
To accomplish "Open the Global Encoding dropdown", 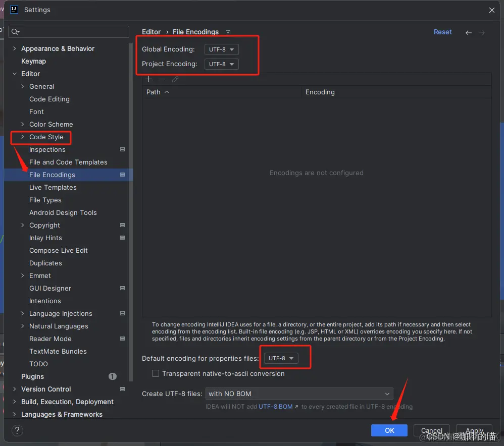I will 222,49.
